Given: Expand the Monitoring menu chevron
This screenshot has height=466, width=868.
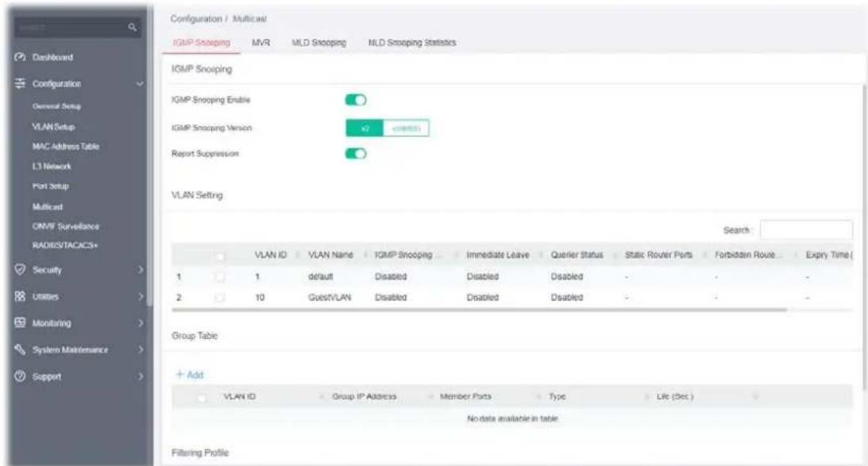Looking at the screenshot, I should [141, 322].
